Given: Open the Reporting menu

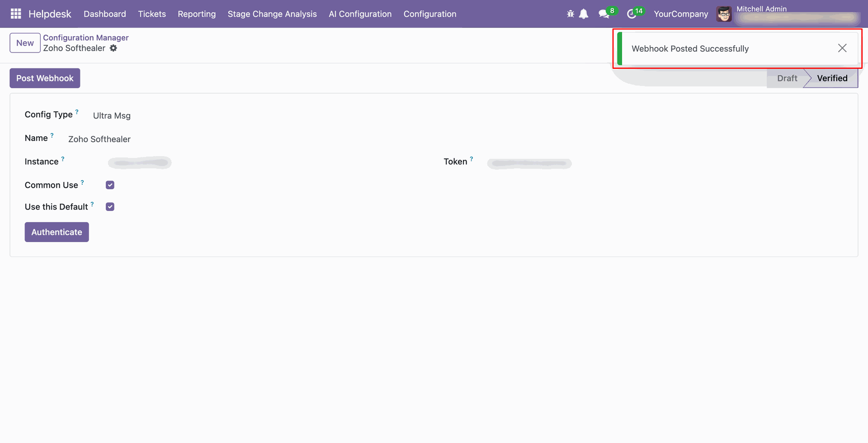Looking at the screenshot, I should [197, 14].
